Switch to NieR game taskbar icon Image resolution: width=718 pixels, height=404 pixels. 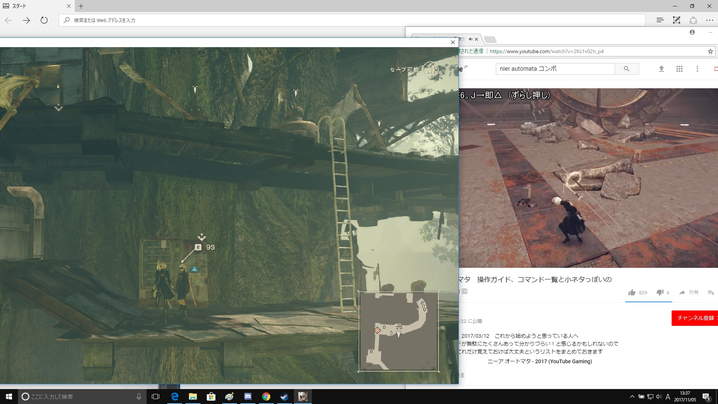(x=303, y=396)
